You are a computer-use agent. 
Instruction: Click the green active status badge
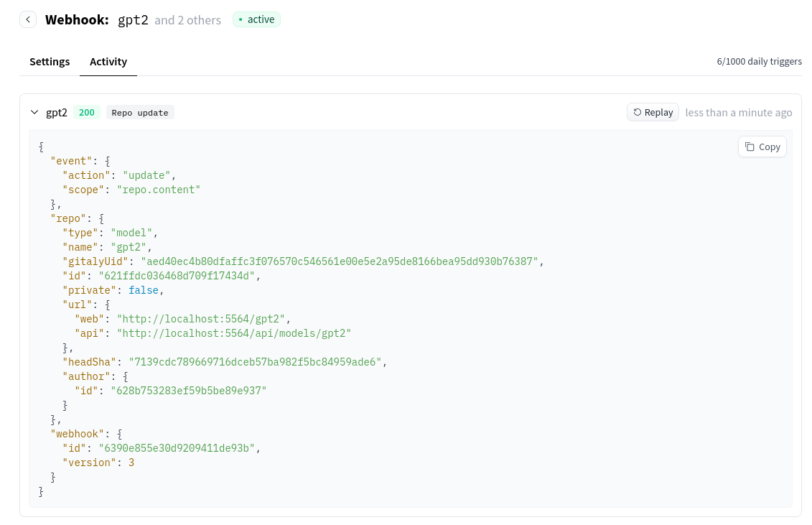256,19
